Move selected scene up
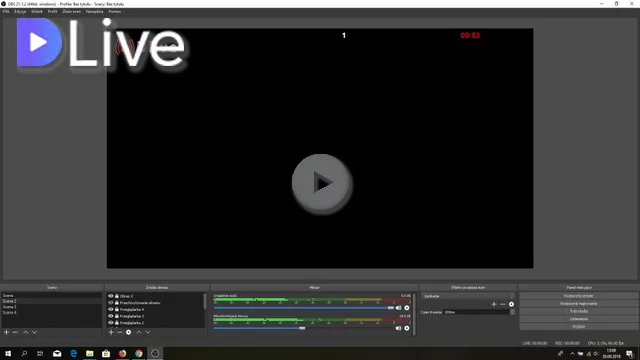Viewport: 640px width, 360px height. click(x=25, y=332)
